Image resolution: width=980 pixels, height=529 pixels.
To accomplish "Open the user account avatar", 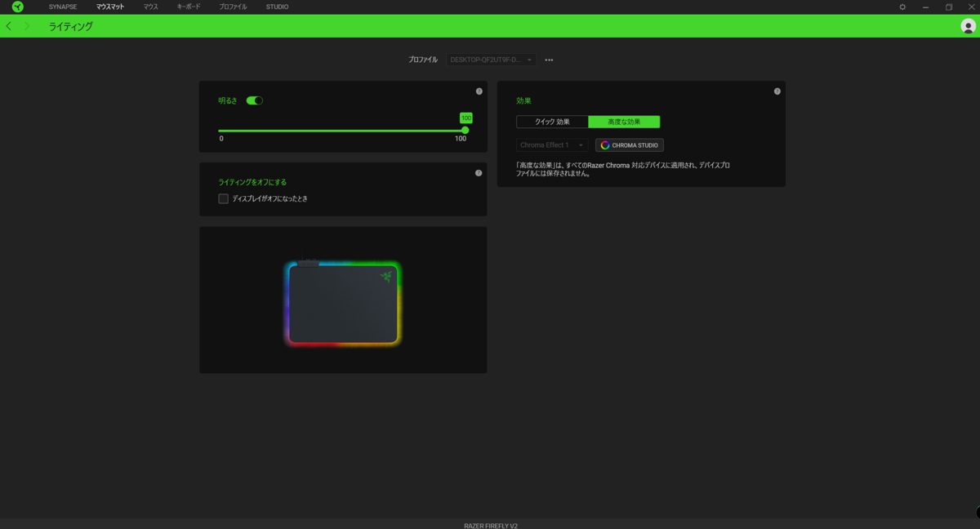I will coord(968,26).
